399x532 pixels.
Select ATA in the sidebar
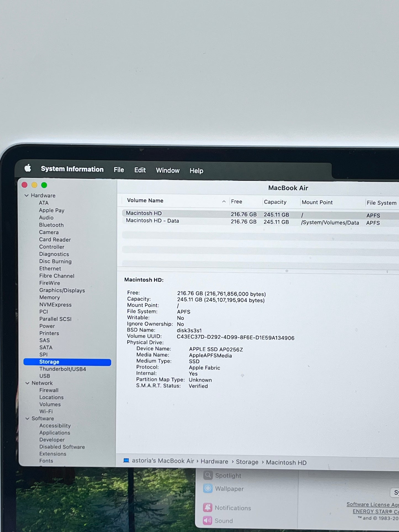tap(44, 203)
